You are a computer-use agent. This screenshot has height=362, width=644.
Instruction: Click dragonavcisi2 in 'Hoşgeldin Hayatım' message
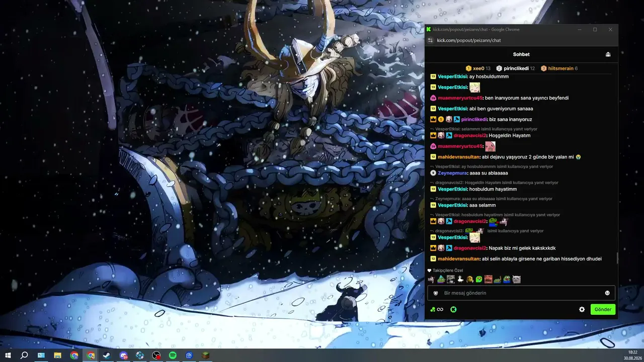coord(470,136)
